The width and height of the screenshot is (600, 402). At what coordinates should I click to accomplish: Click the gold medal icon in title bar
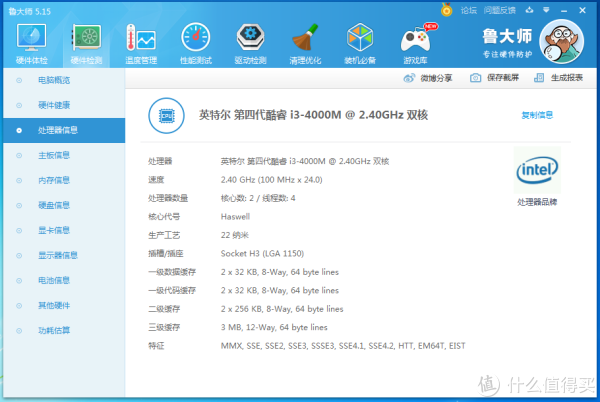click(x=446, y=10)
